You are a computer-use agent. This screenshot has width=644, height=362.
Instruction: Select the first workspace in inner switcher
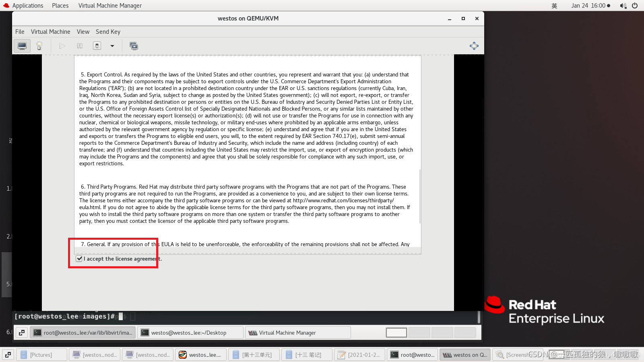(396, 333)
